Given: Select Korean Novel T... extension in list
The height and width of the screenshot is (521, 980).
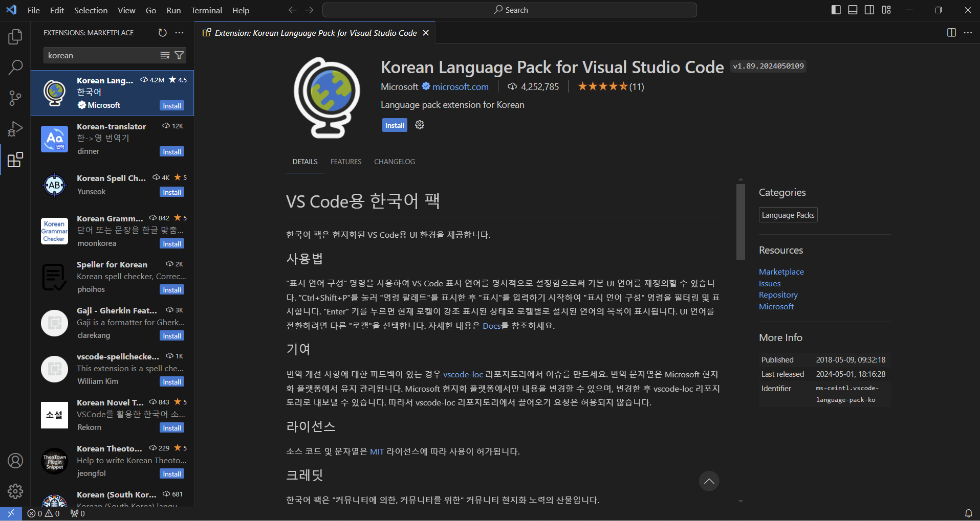Looking at the screenshot, I should [x=113, y=415].
